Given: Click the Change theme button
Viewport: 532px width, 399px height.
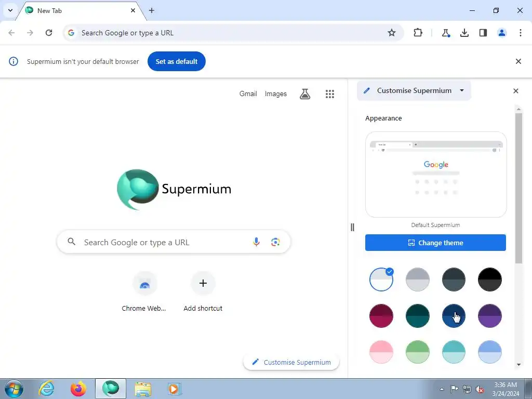Looking at the screenshot, I should 436,243.
